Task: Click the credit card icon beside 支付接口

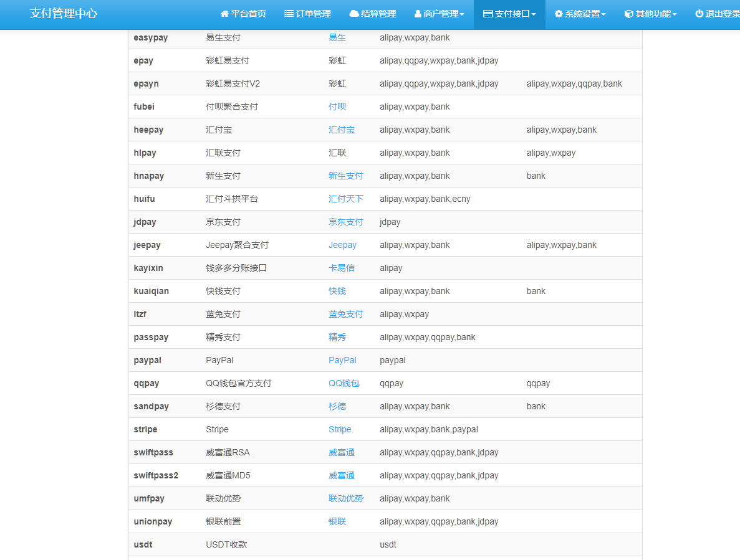Action: (x=488, y=14)
